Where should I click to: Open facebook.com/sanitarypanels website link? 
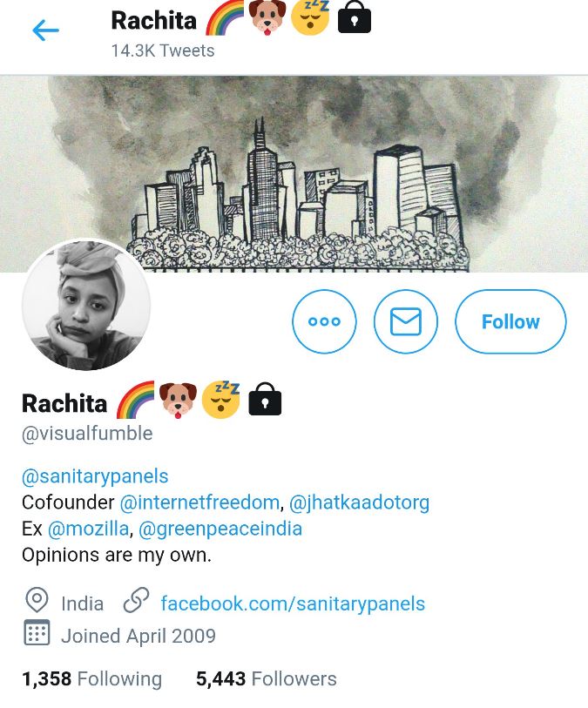point(293,603)
